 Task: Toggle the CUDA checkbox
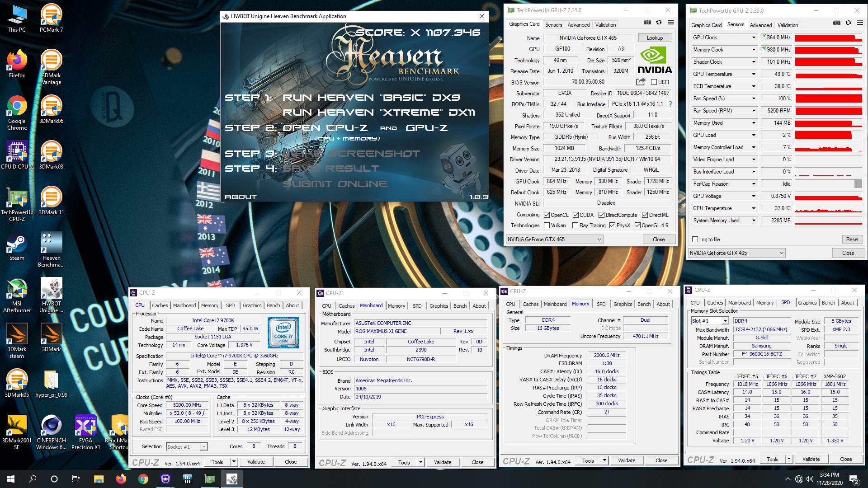click(x=576, y=215)
